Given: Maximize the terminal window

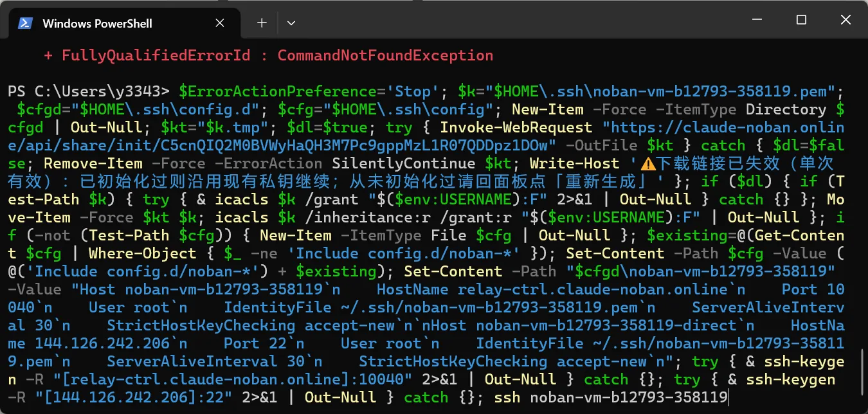Looking at the screenshot, I should (x=801, y=20).
